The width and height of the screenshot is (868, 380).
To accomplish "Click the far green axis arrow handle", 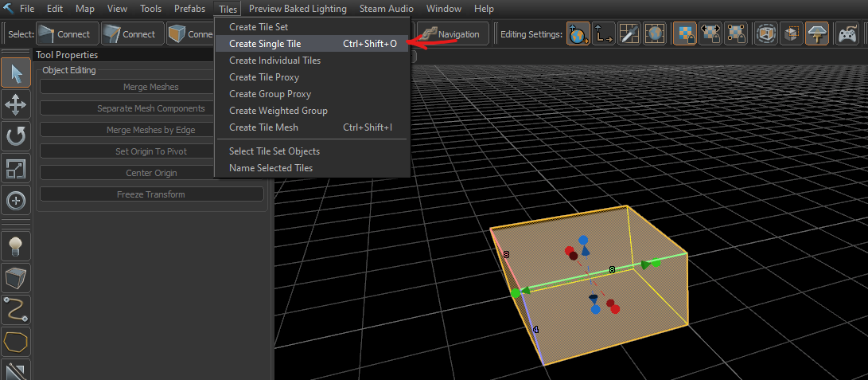I will pyautogui.click(x=645, y=264).
